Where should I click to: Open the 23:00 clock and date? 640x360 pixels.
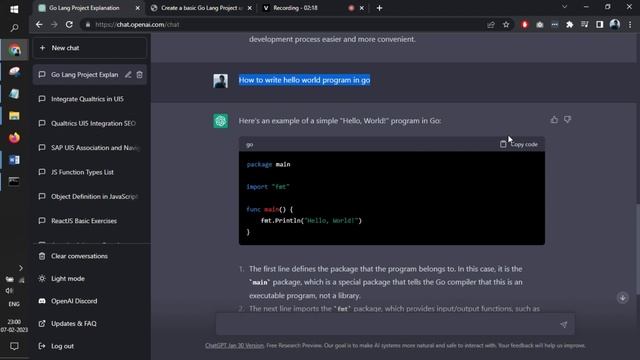[x=14, y=326]
